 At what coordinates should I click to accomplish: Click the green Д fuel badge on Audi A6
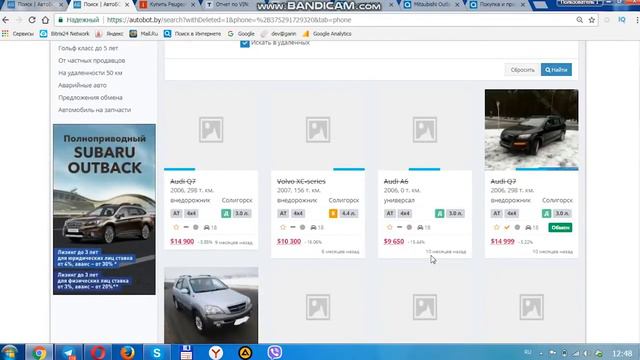440,213
